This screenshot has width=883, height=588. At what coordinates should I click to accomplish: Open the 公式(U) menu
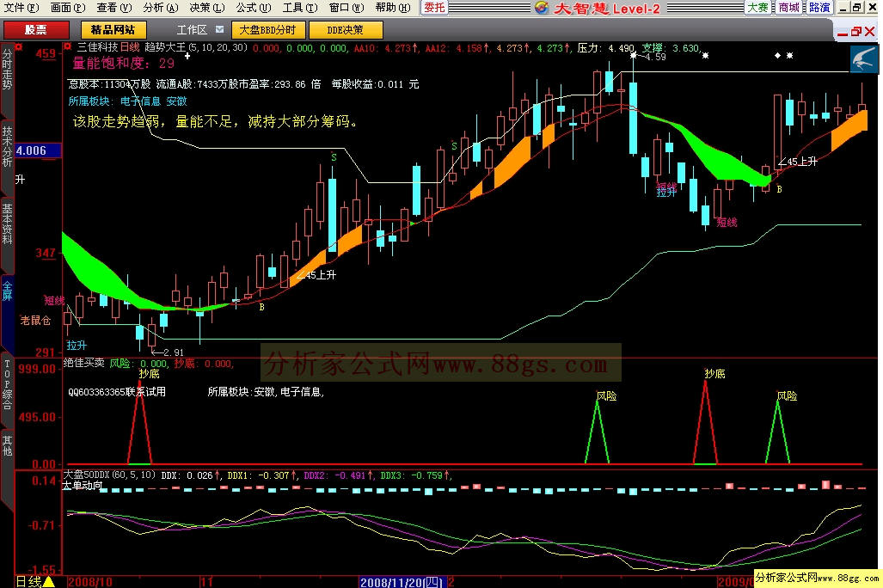click(253, 8)
